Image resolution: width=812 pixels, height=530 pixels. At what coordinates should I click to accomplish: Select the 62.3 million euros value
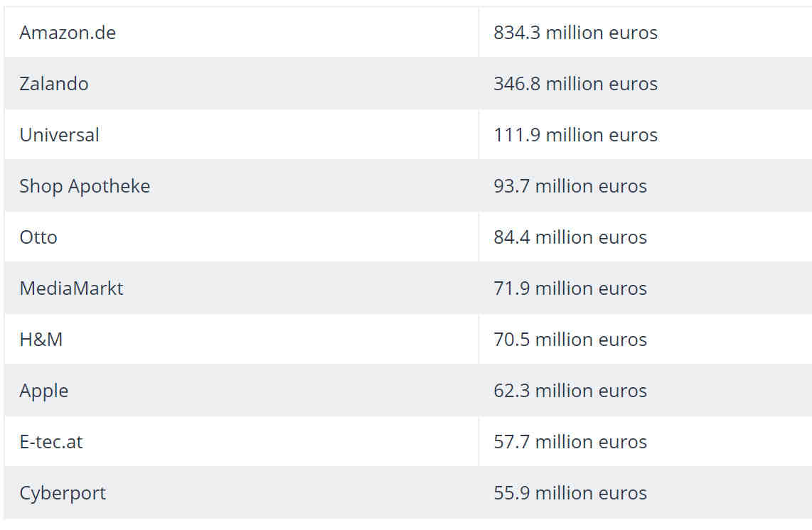click(570, 391)
